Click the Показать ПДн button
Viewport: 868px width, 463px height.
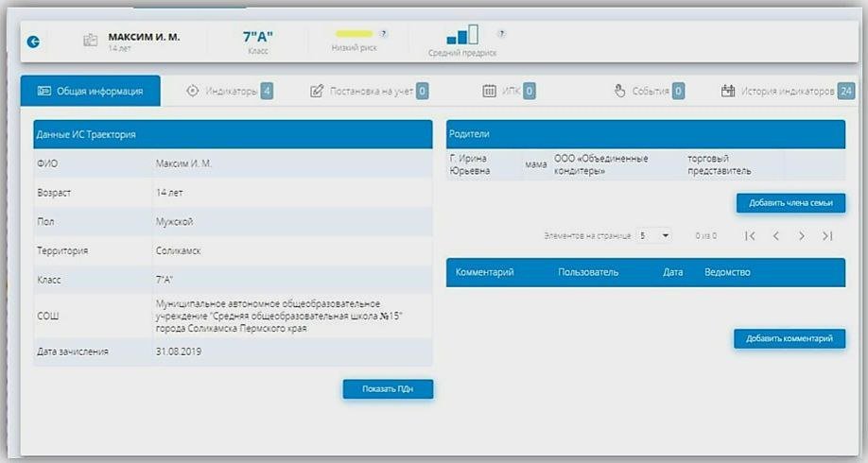(x=388, y=388)
